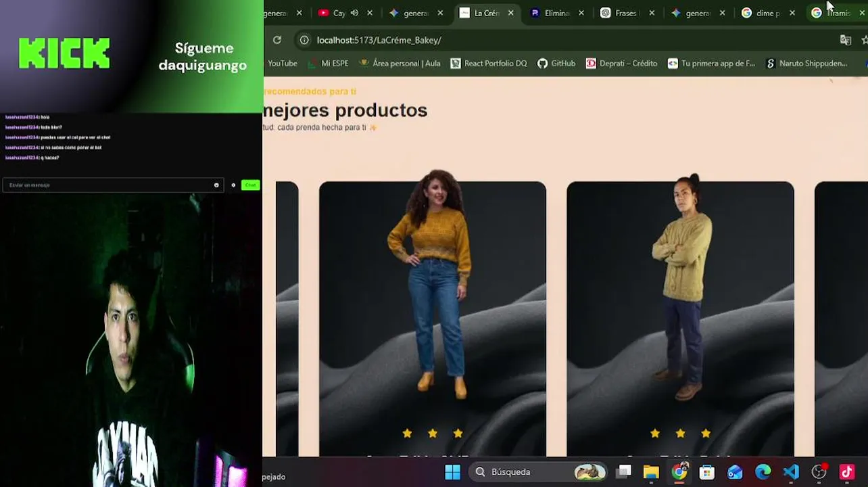Send message with green Chat button
The image size is (868, 487).
251,185
